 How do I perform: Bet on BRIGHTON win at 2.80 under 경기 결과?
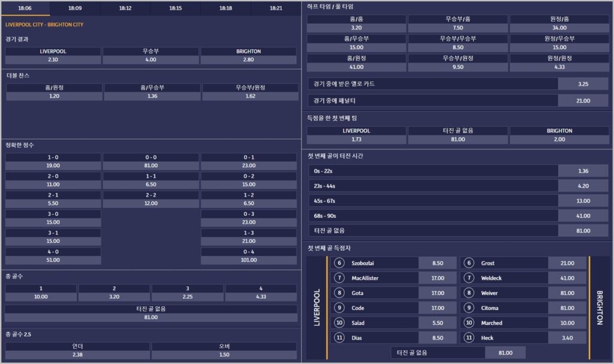[x=249, y=56]
